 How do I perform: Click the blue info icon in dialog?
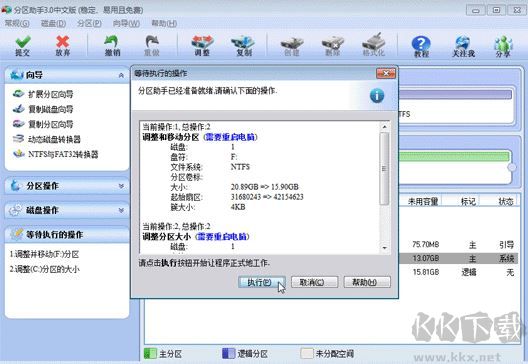pos(377,96)
